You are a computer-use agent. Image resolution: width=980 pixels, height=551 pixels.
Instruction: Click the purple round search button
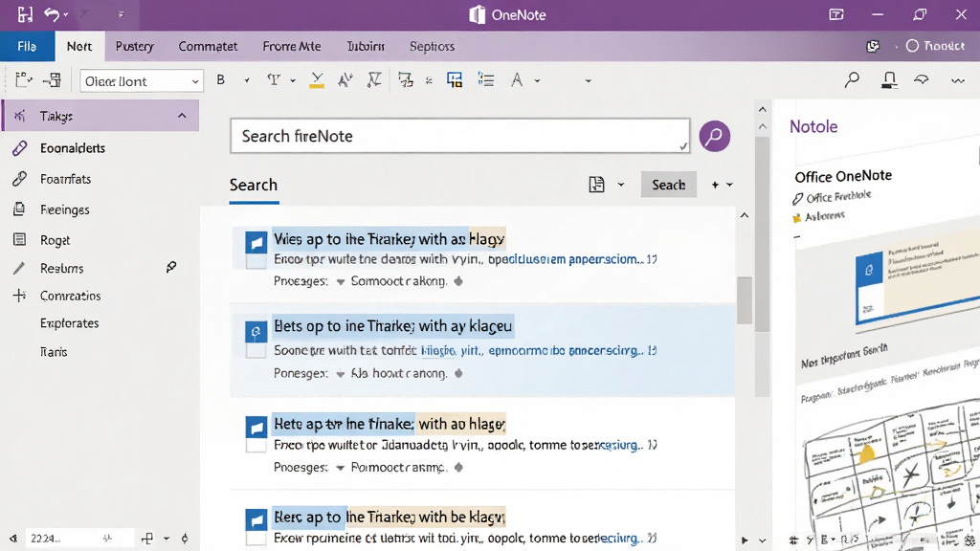point(714,136)
